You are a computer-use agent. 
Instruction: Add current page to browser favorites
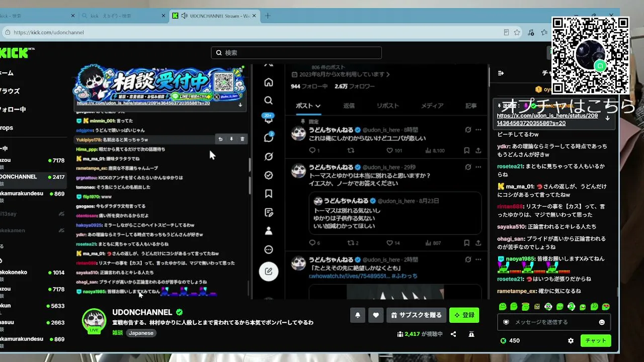point(517,32)
